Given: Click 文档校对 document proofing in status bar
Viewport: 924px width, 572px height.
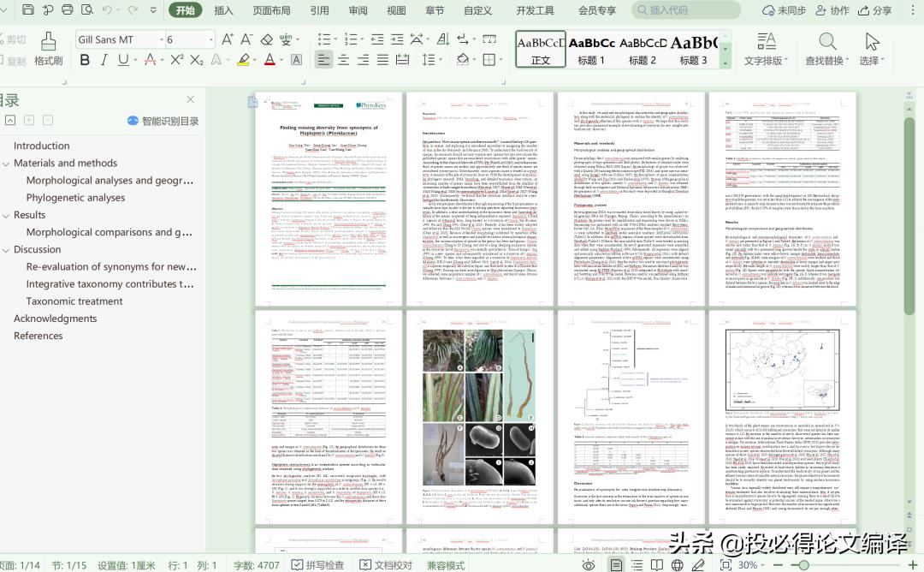Looking at the screenshot, I should pos(385,565).
